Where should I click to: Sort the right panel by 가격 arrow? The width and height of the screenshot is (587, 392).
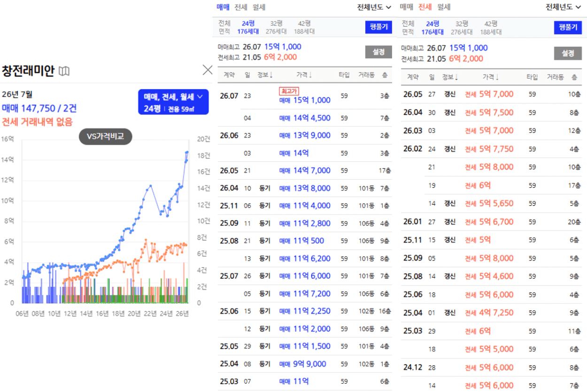[497, 77]
